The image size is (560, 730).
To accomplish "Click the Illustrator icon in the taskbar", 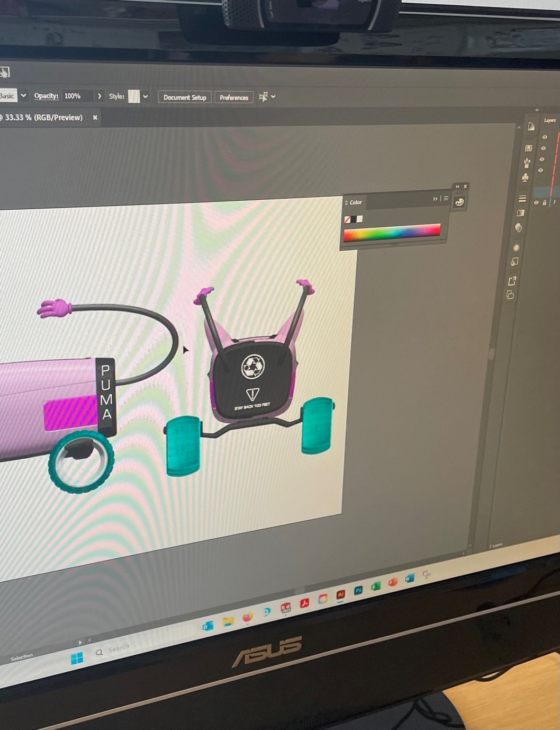I will [341, 594].
